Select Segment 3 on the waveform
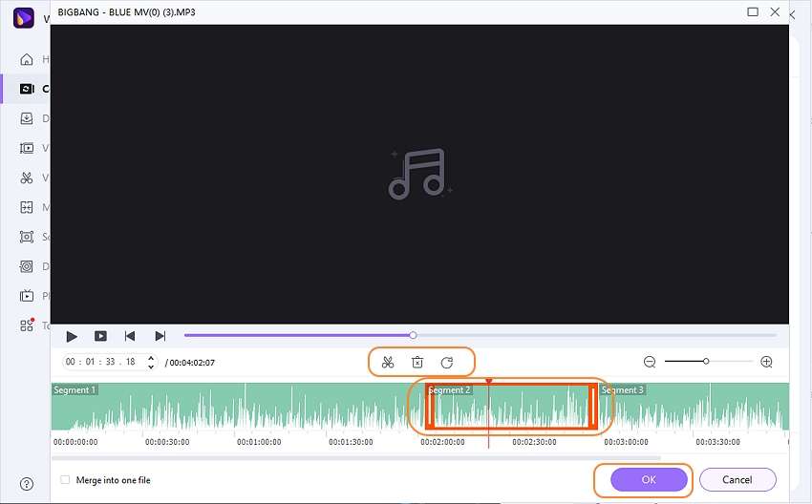Viewport: 812px width, 504px height. (x=694, y=407)
